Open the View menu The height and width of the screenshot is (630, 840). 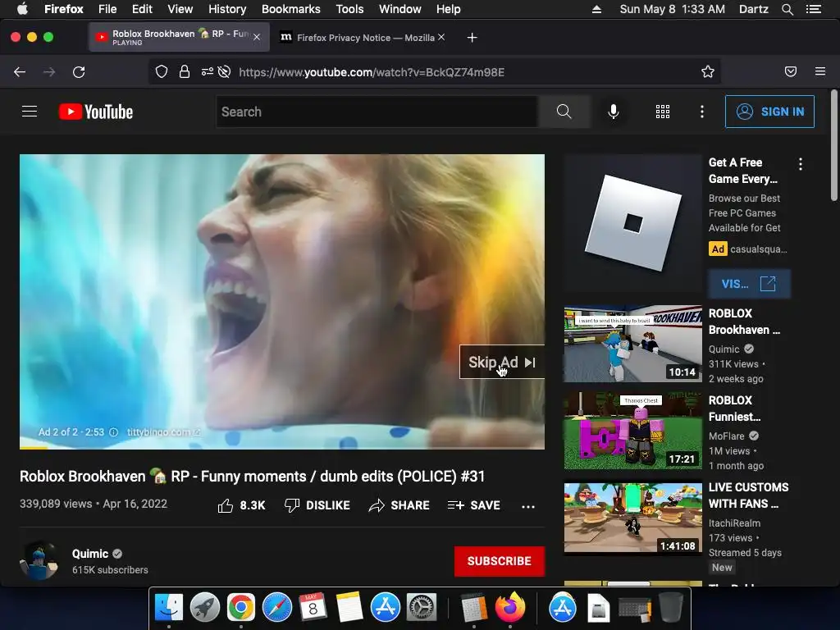180,9
